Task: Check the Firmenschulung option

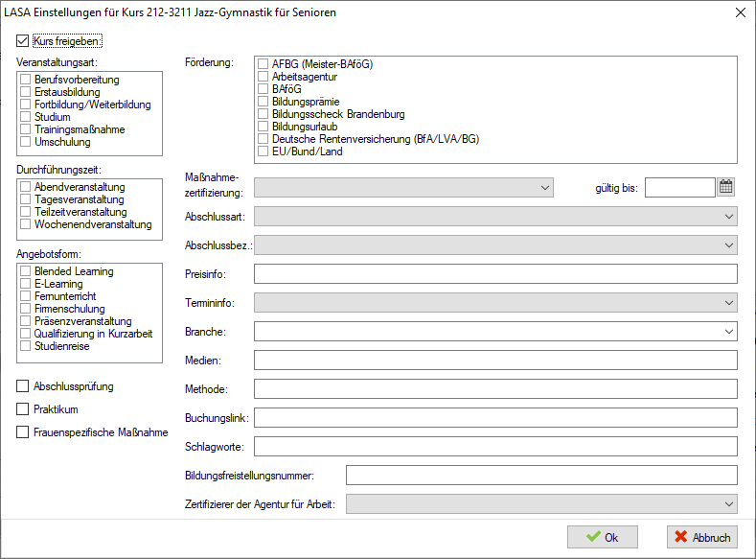Action: (x=26, y=309)
